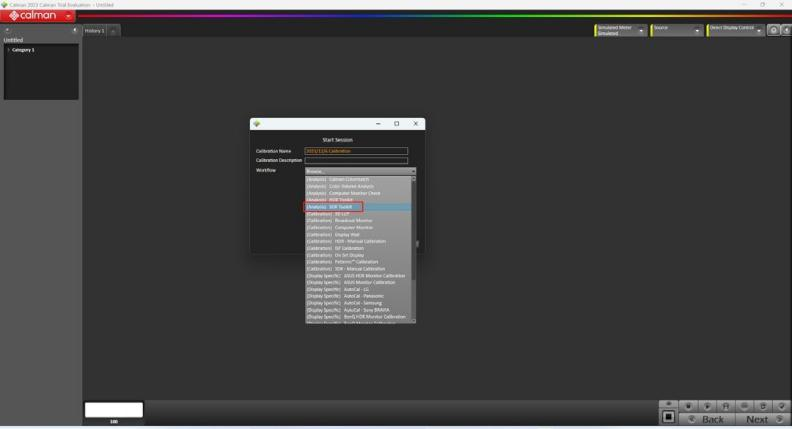Open the Detect Display Control dropdown
The image size is (792, 429).
click(x=735, y=30)
